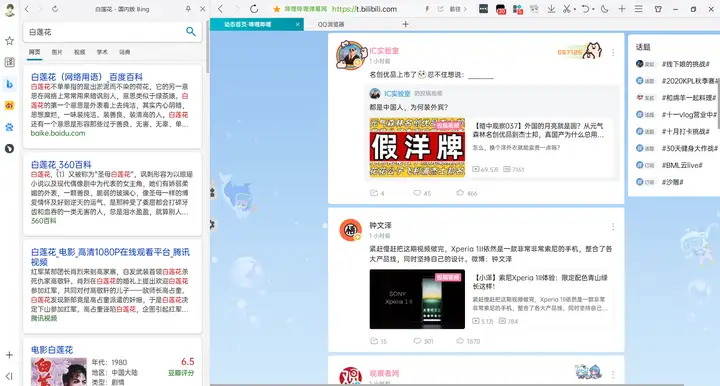Image resolution: width=720 pixels, height=386 pixels.
Task: Open the red calendar extension icon
Action: (x=501, y=9)
